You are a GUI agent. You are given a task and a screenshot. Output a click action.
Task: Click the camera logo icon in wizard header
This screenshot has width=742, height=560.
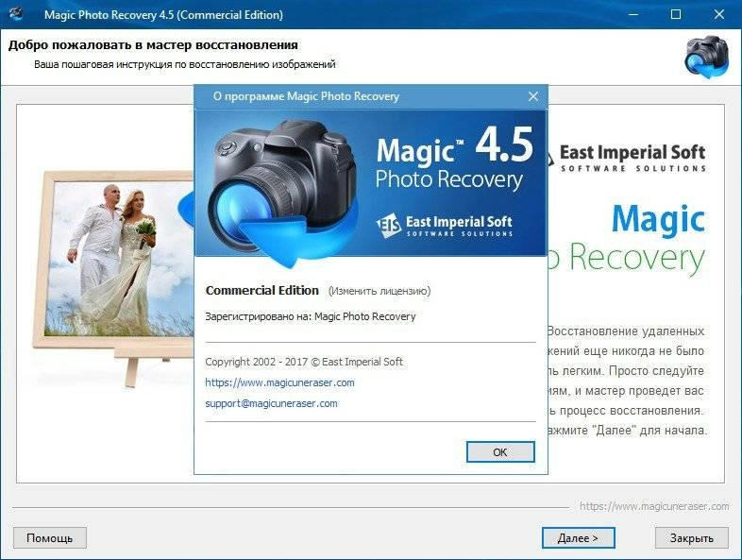(707, 57)
